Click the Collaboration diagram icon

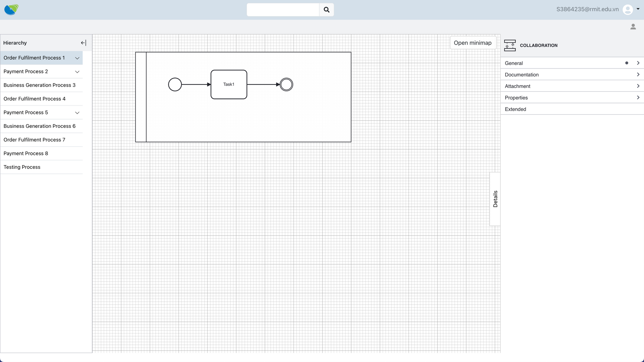click(510, 45)
